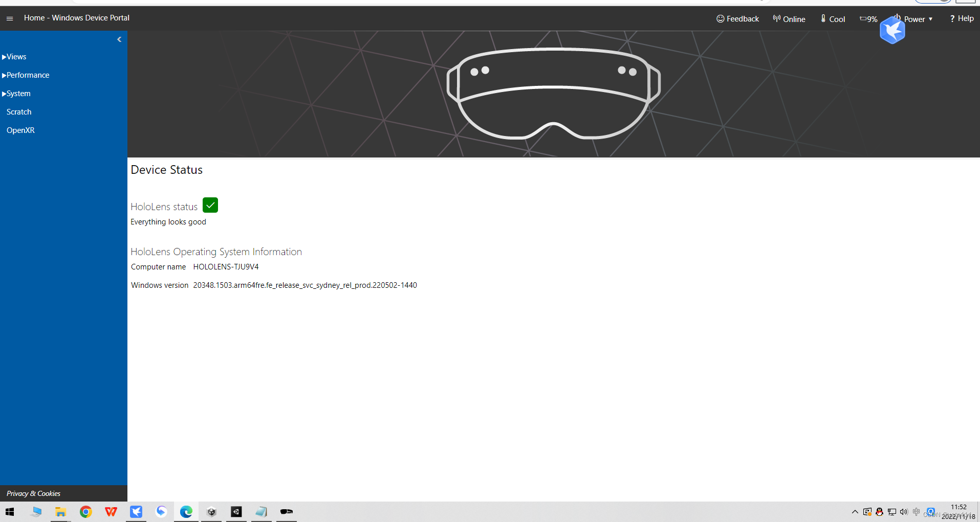Launch Unity Hub from the taskbar
The image size is (980, 522).
(x=211, y=511)
